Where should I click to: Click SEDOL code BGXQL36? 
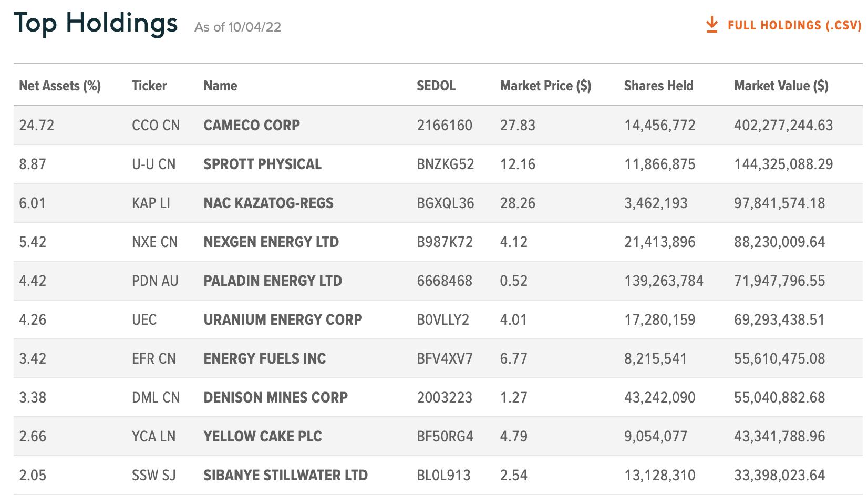pos(446,203)
